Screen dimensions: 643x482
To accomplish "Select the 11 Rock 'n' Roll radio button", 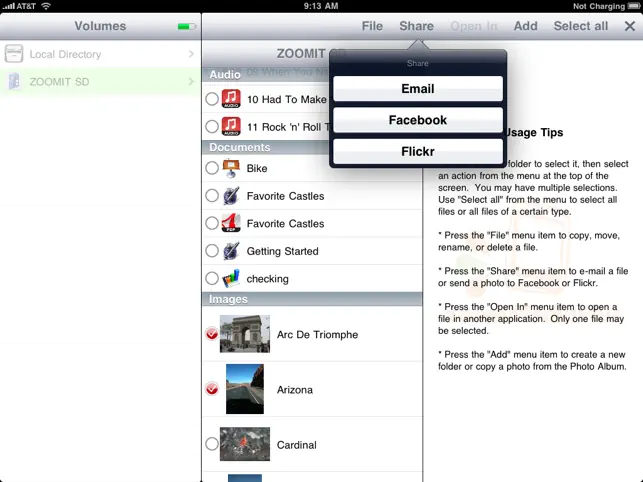I will point(212,126).
